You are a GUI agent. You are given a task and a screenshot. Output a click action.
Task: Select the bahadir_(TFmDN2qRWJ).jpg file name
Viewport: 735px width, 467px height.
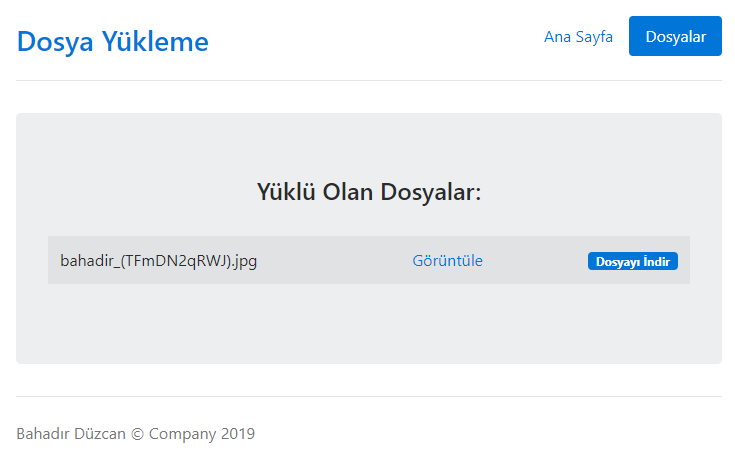pos(159,261)
